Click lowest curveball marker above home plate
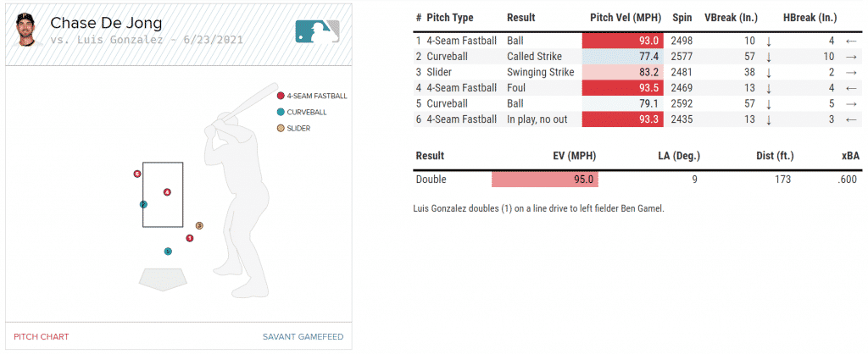868x354 pixels. [168, 252]
